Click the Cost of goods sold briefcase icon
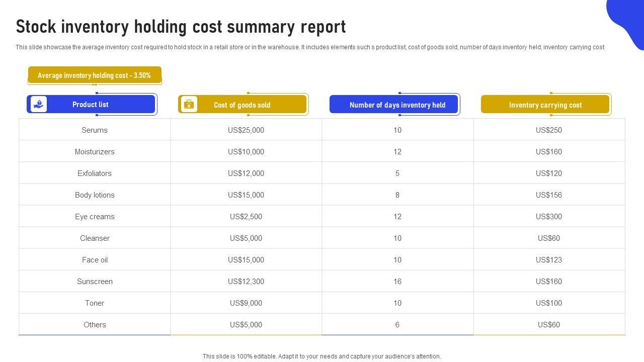Screen dimensions: 644x362 point(189,104)
